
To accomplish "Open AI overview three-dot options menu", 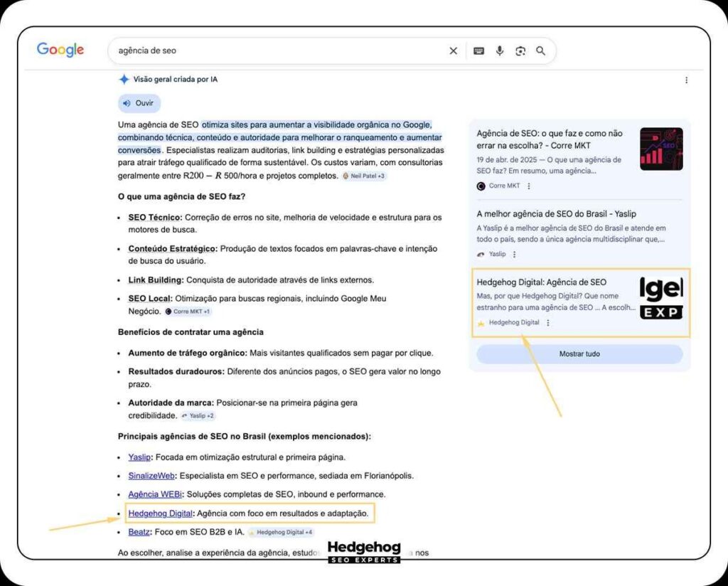I will click(686, 80).
